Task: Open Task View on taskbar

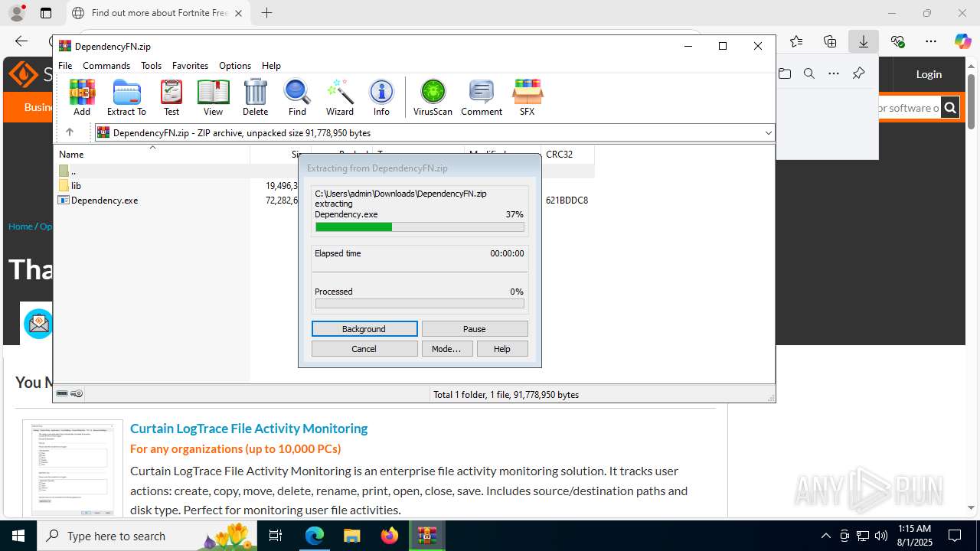Action: coord(276,536)
